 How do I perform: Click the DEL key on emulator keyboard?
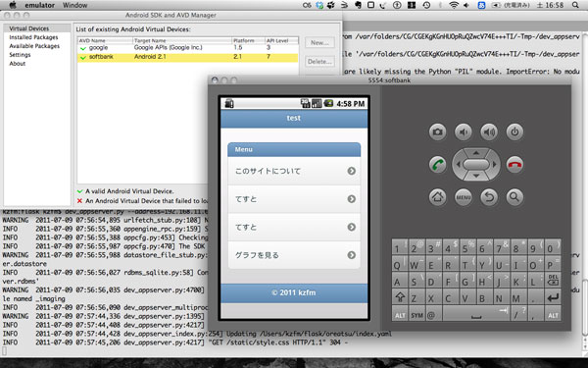[553, 280]
